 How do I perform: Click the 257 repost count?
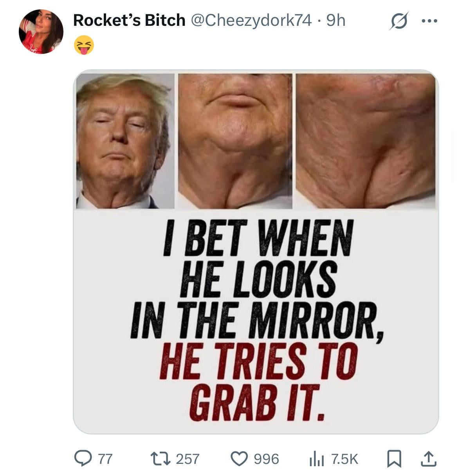(188, 459)
